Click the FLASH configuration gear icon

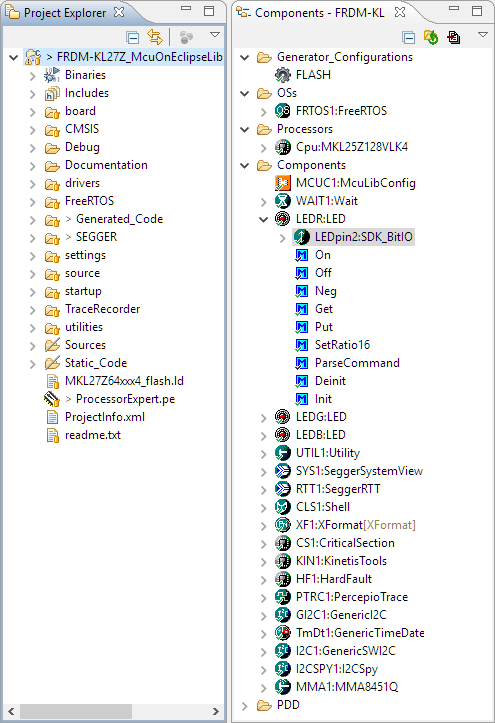pyautogui.click(x=283, y=75)
